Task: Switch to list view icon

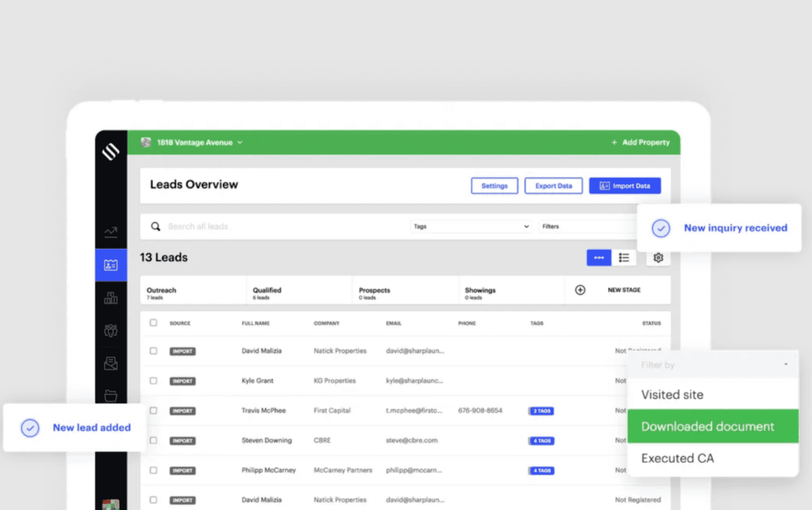Action: pyautogui.click(x=624, y=257)
